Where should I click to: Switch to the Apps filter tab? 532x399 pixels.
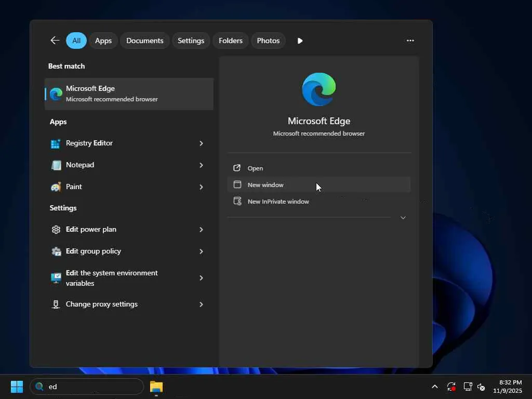[x=103, y=41]
